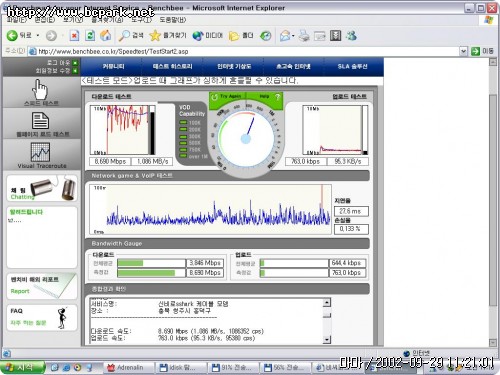Click the Report link in the sidebar
The image size is (500, 375).
[x=20, y=291]
